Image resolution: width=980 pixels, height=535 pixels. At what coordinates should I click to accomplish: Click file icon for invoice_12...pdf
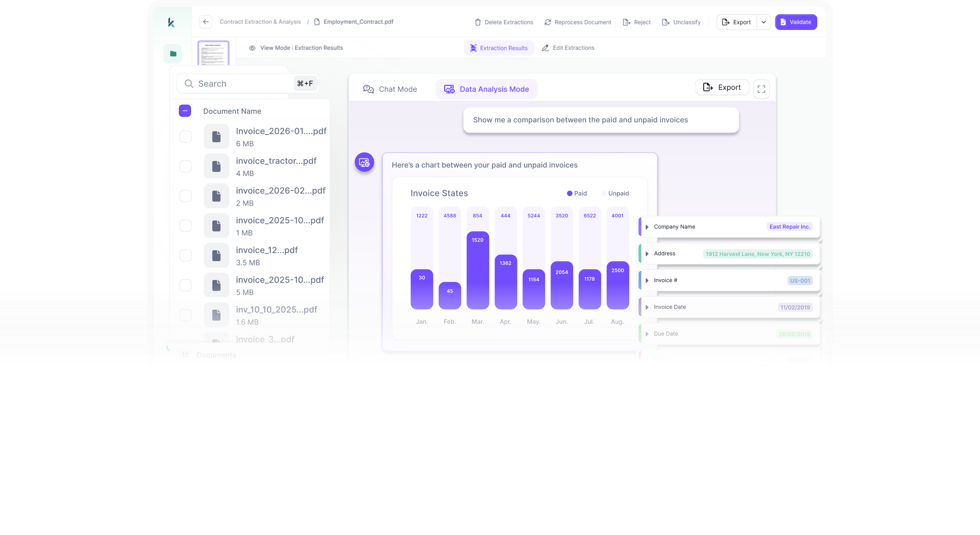217,256
